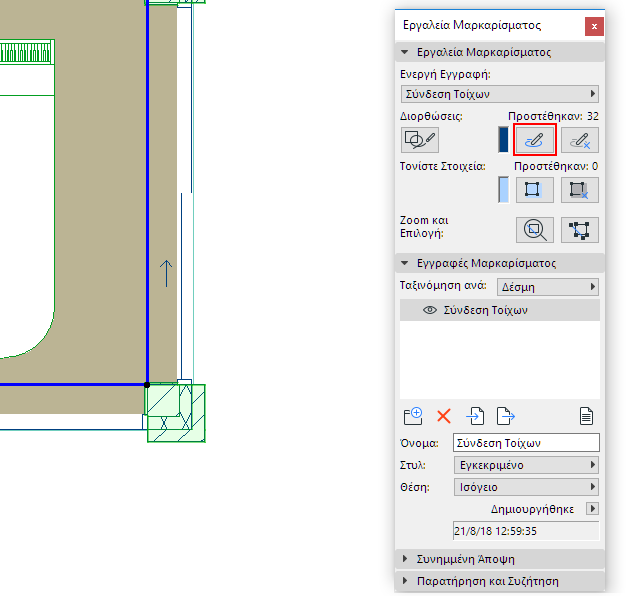
Task: Click the Add Highlight elements icon
Action: tap(535, 190)
